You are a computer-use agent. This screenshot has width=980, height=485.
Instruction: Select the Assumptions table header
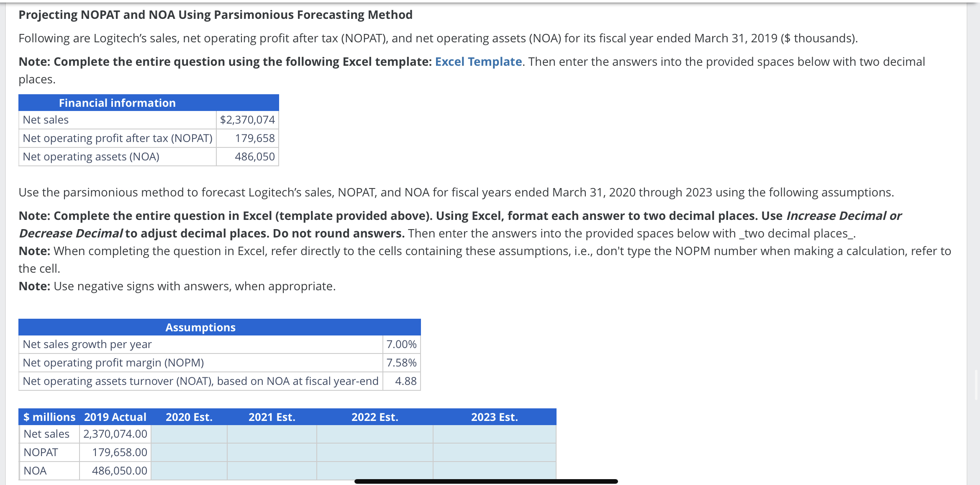pyautogui.click(x=200, y=327)
